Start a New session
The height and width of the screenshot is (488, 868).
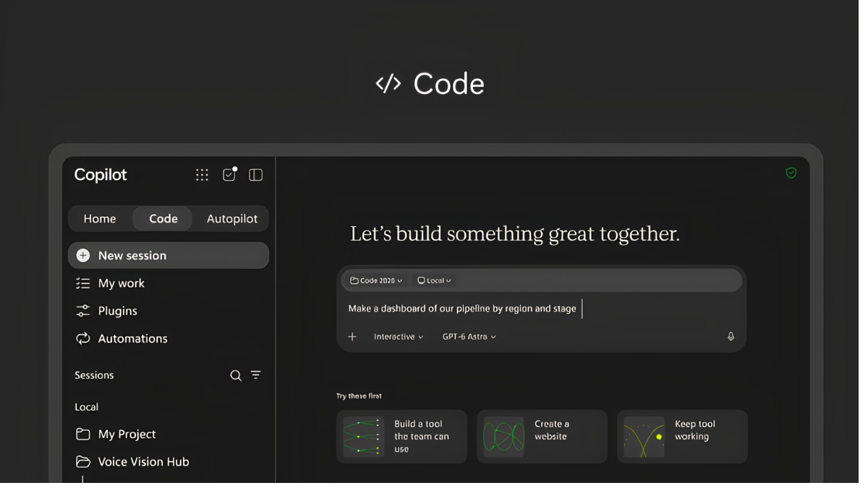[169, 255]
